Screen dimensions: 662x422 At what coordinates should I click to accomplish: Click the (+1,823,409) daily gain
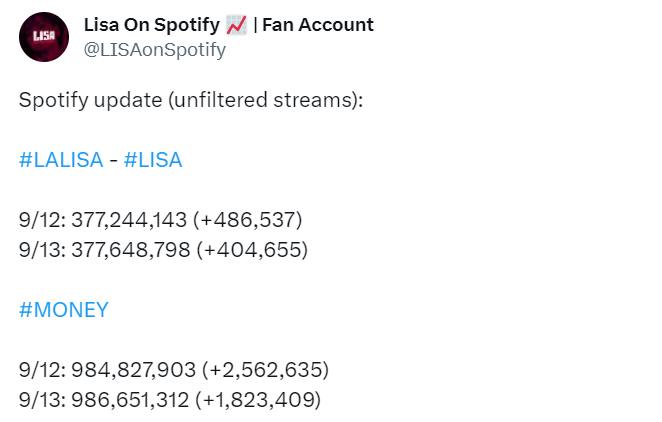258,400
